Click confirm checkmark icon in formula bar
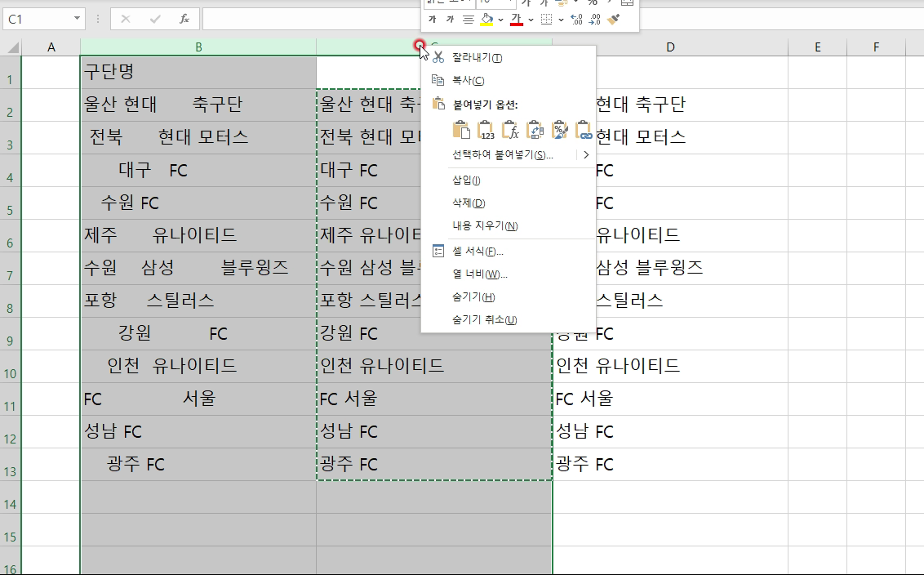 [155, 19]
